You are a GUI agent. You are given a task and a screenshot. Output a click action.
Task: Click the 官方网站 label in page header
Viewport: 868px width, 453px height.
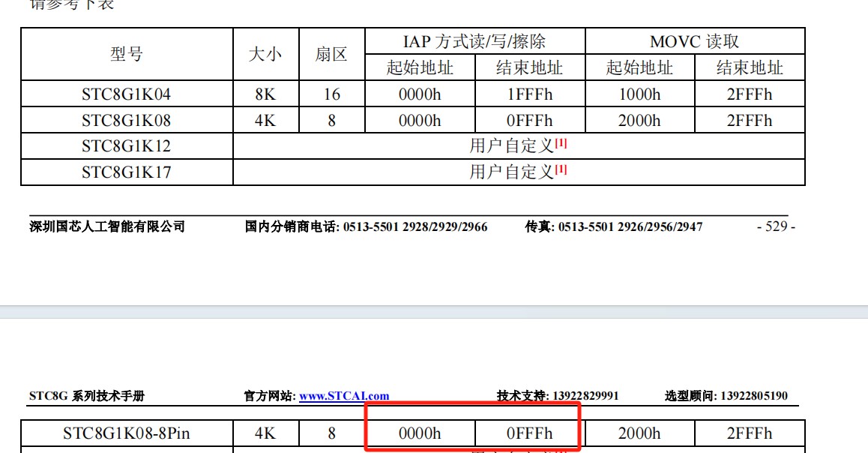point(270,396)
